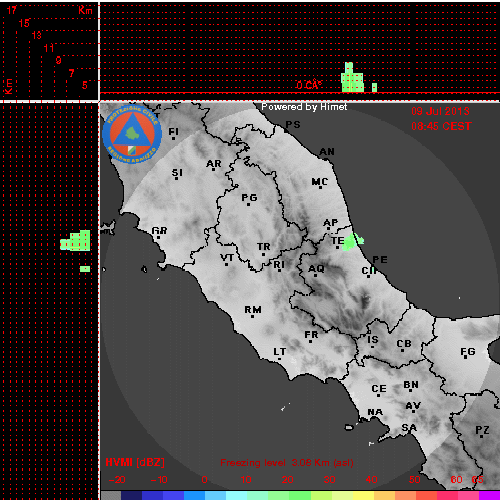
Task: Click the FG city label
Action: coord(468,352)
